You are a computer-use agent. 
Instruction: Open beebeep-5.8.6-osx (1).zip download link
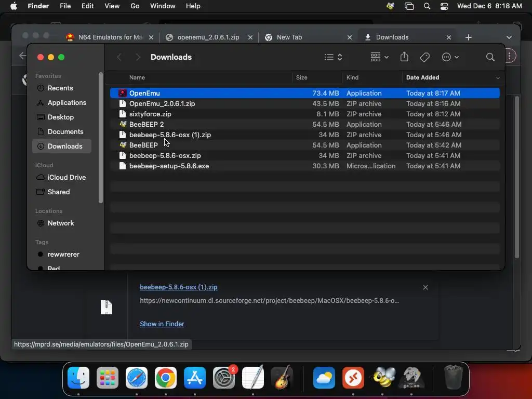tap(179, 287)
